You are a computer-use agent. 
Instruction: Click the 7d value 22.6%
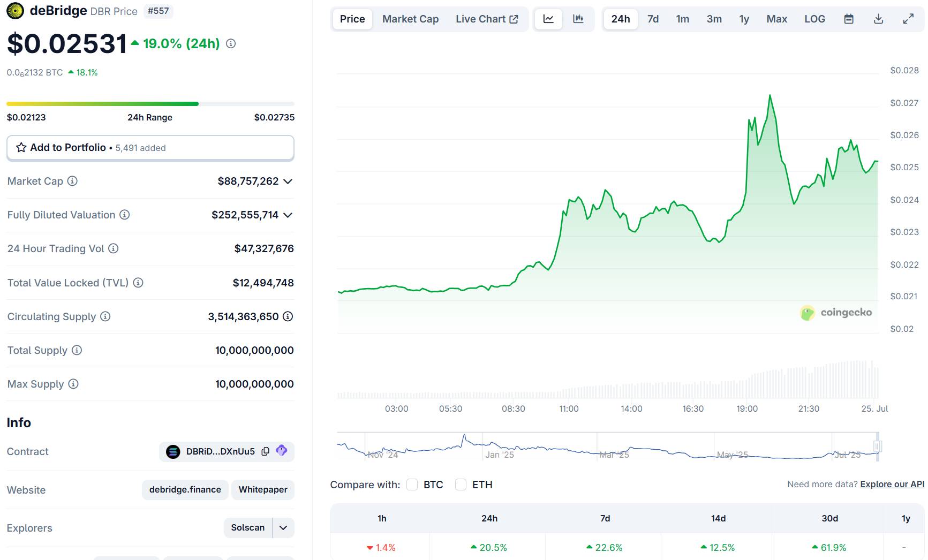tap(605, 548)
